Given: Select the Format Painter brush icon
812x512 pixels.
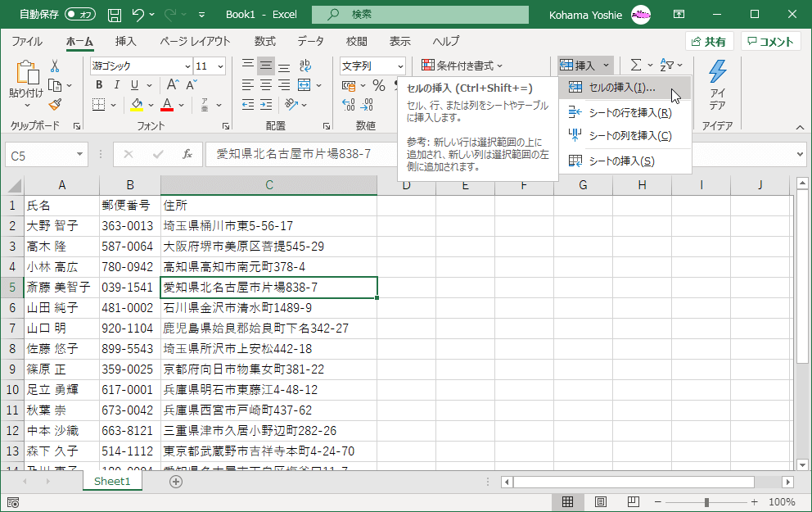Looking at the screenshot, I should [55, 106].
